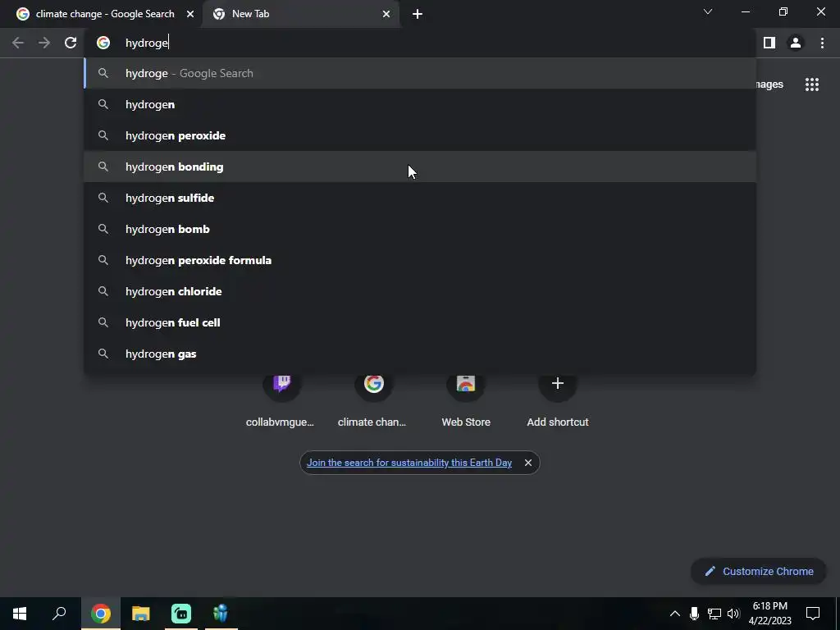
Task: Open the Chrome profile avatar menu
Action: 796,43
